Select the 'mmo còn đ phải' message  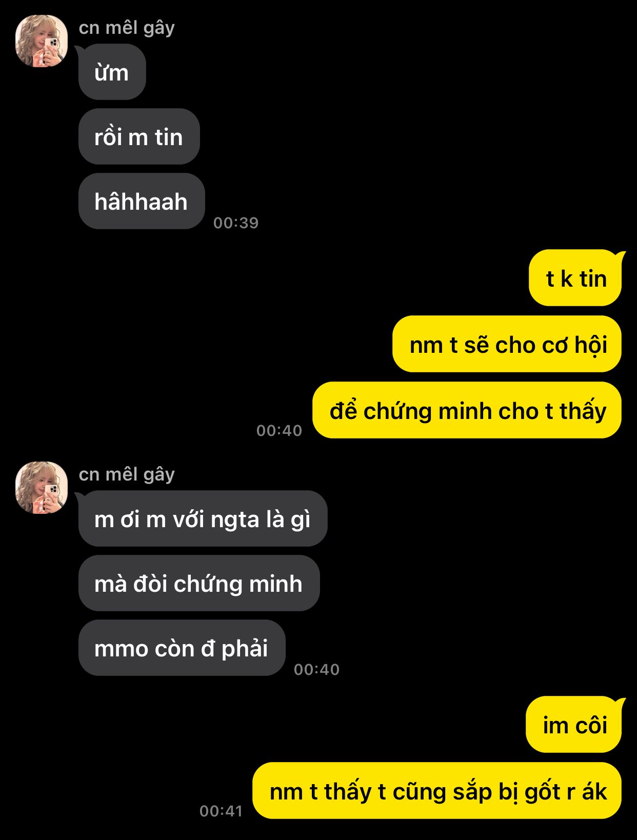click(x=182, y=648)
